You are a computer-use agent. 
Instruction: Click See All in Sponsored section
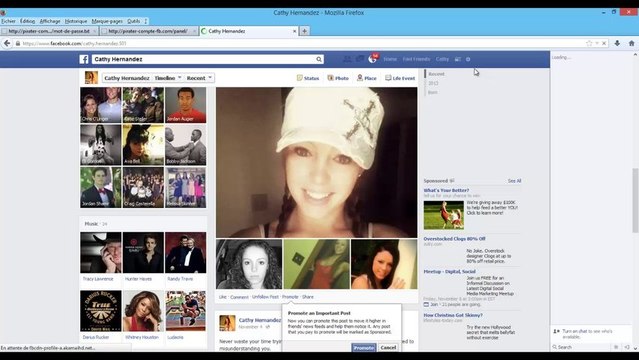[514, 181]
